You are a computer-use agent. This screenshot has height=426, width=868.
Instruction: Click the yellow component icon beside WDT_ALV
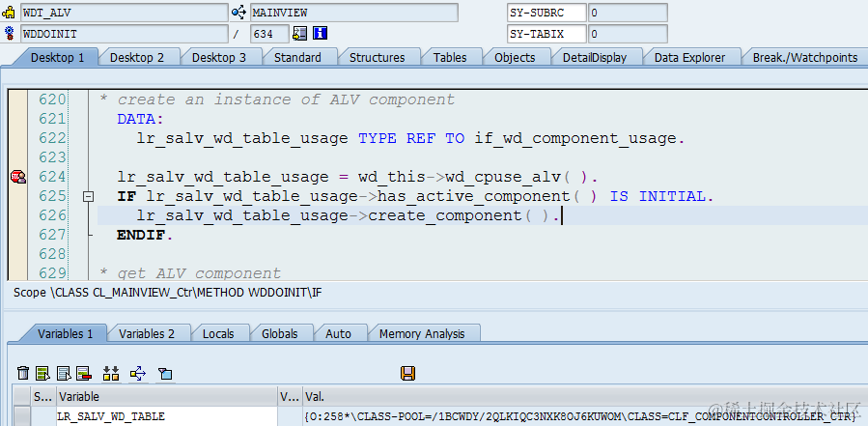[9, 13]
